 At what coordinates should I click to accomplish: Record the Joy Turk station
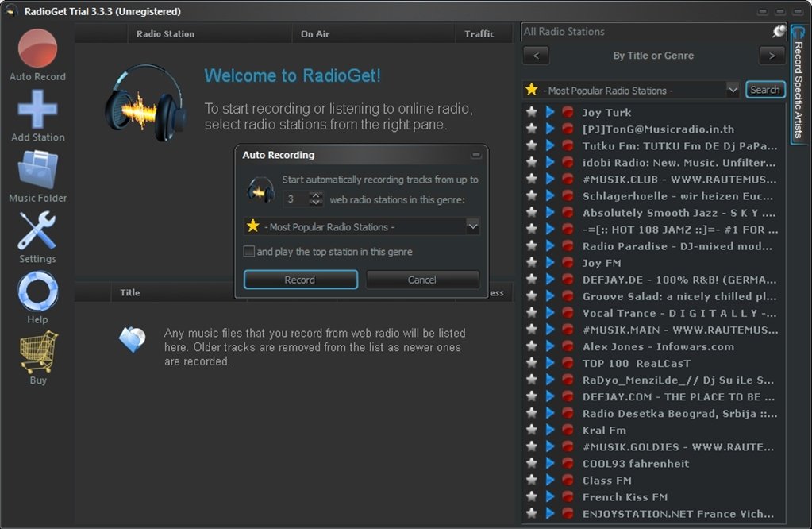[568, 112]
